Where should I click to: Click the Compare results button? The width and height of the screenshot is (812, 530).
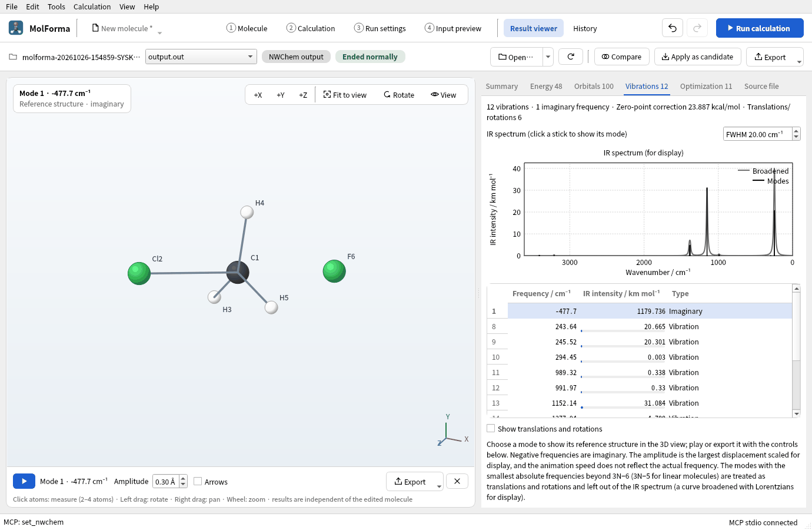pyautogui.click(x=622, y=57)
